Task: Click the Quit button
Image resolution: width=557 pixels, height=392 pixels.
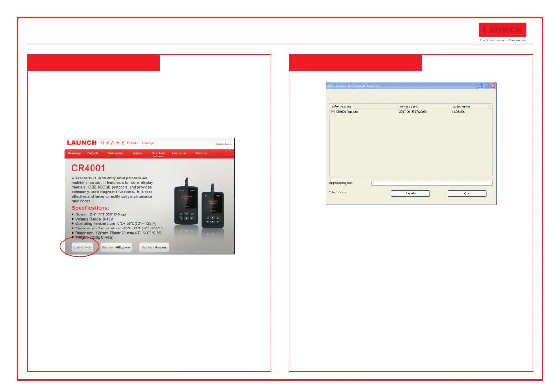Action: (467, 193)
